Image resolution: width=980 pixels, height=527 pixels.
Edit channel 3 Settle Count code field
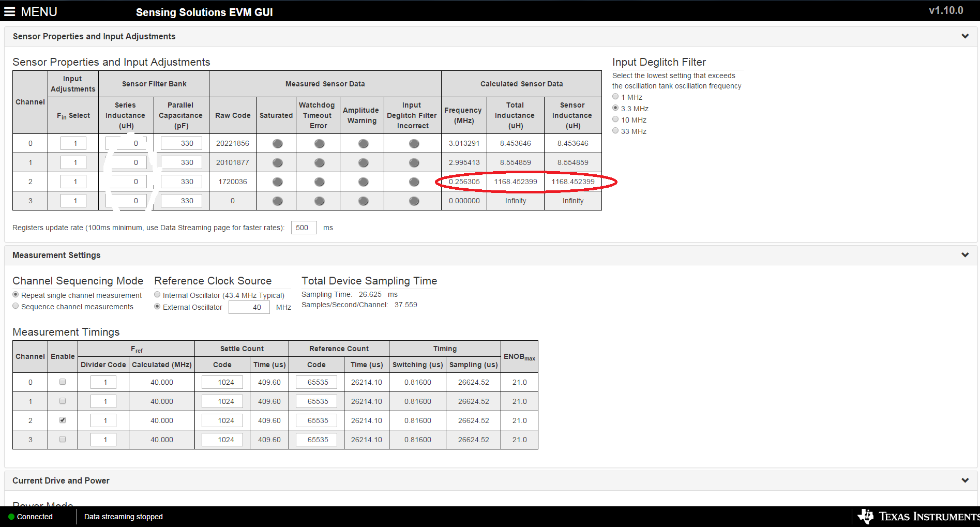[222, 440]
